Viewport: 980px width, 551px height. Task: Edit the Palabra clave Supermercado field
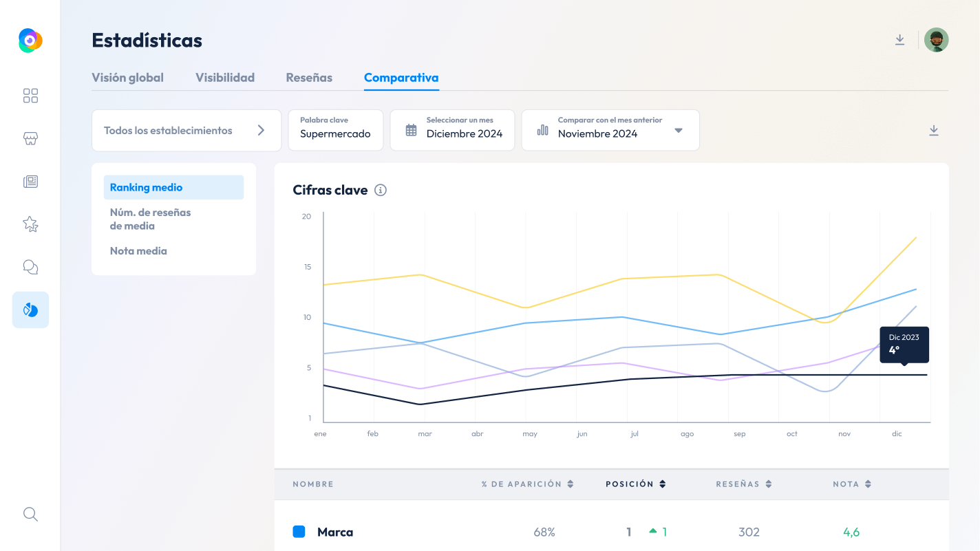point(335,130)
